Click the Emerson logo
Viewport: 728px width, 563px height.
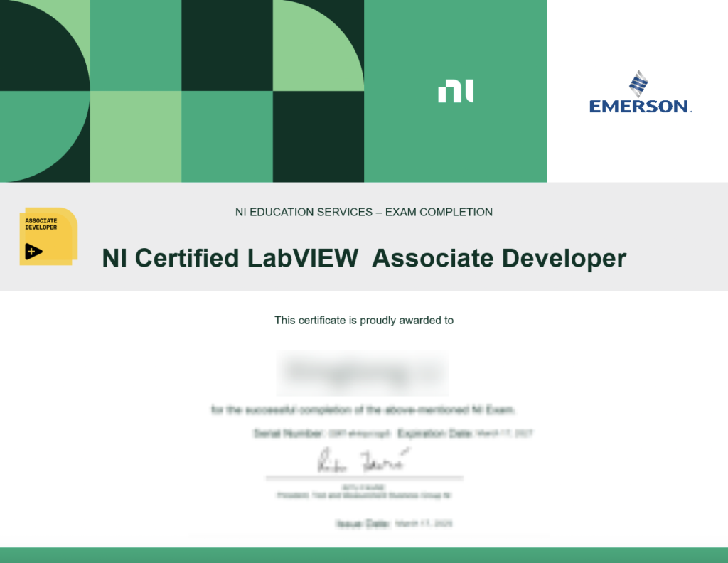point(641,92)
